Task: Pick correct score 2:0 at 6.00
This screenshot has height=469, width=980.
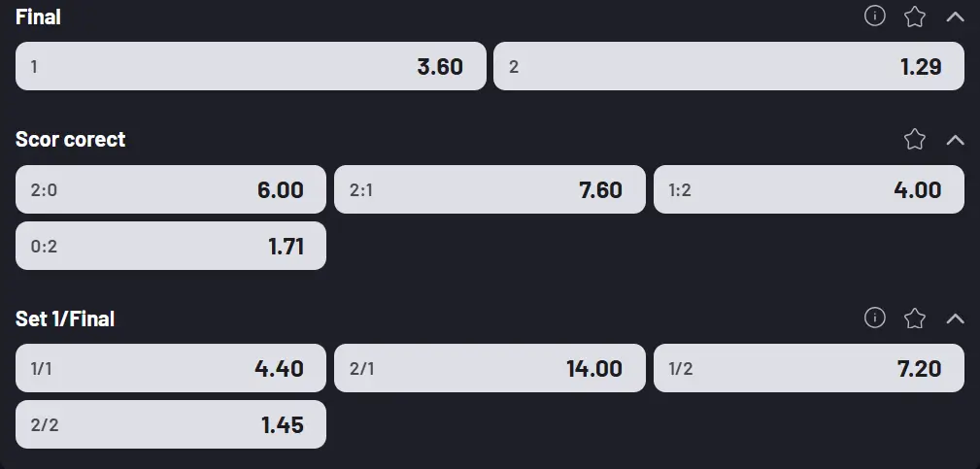Action: [171, 189]
